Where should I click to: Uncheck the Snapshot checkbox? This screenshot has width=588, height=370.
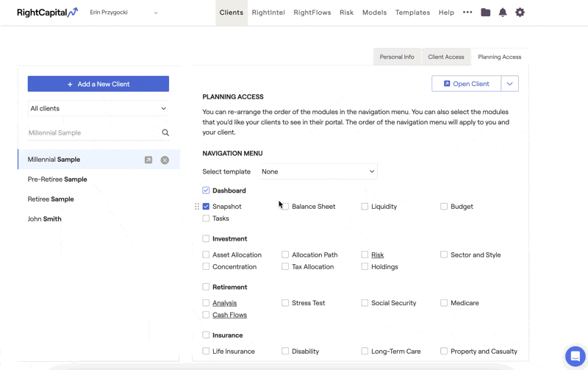(x=206, y=207)
